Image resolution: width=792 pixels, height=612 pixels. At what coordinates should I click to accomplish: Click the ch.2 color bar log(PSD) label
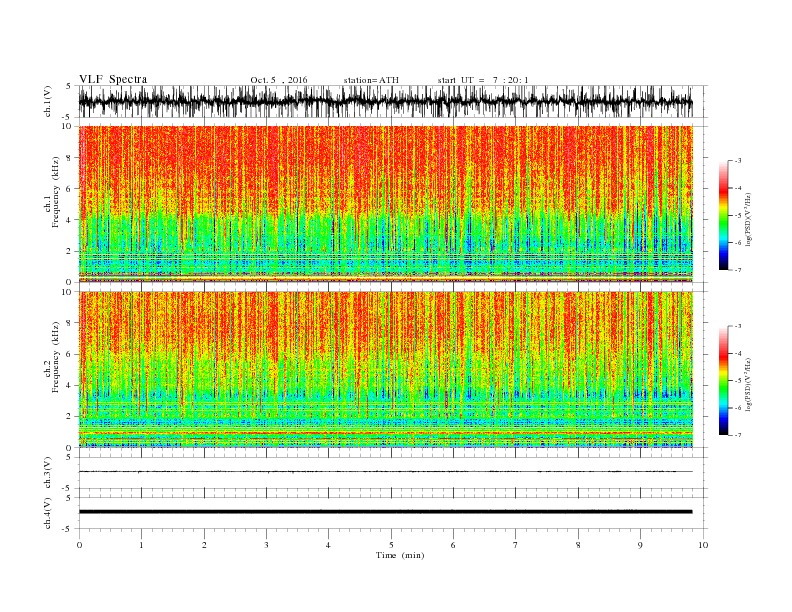[748, 383]
